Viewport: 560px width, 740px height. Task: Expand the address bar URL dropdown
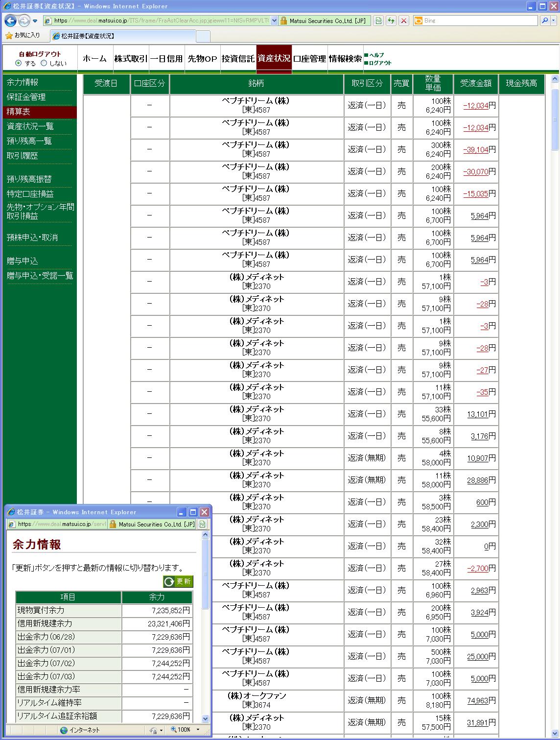[x=274, y=21]
